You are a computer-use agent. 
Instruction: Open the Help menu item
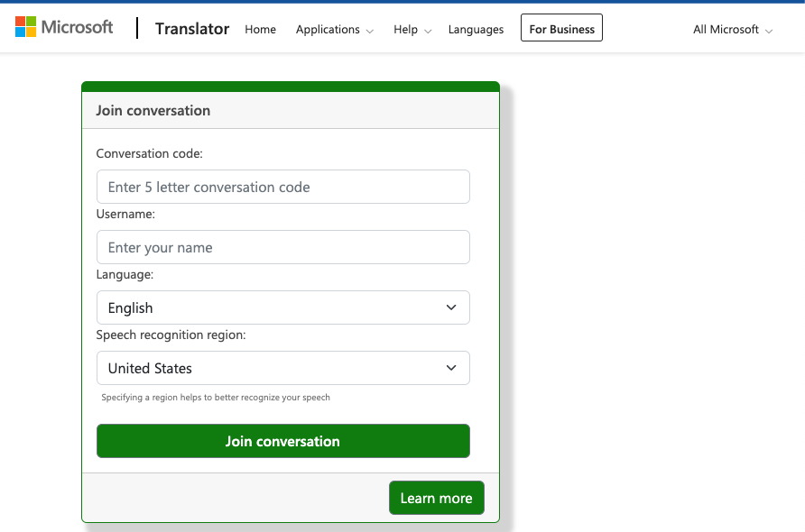pyautogui.click(x=403, y=29)
